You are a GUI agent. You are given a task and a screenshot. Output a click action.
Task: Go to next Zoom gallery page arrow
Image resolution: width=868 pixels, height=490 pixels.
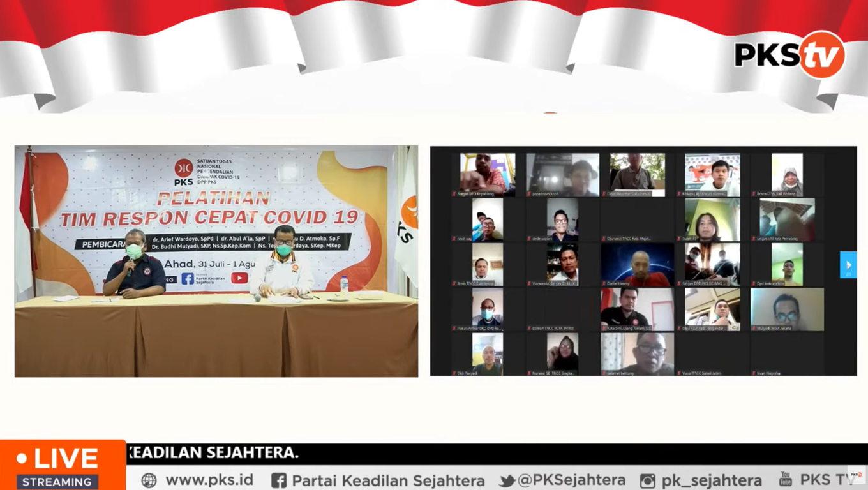(x=848, y=265)
